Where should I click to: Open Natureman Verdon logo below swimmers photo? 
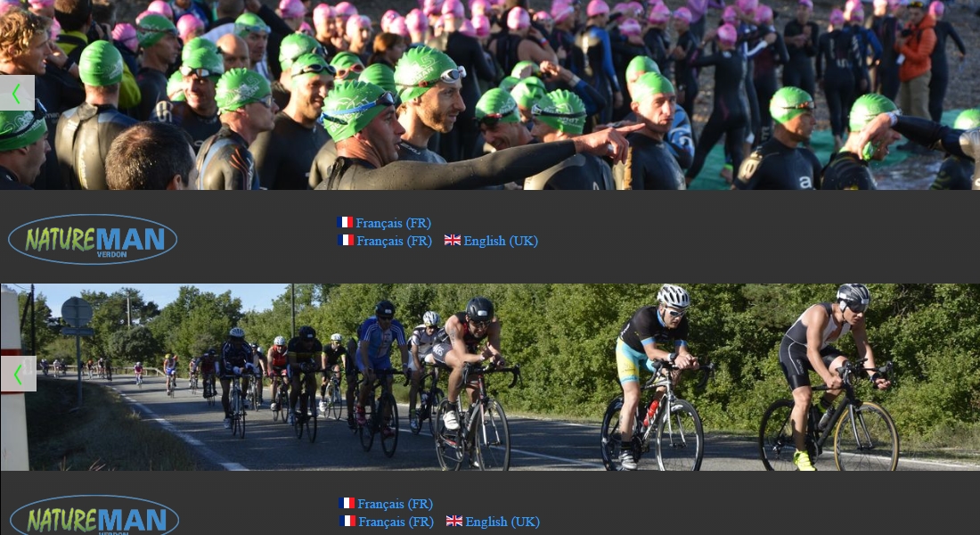pos(93,239)
